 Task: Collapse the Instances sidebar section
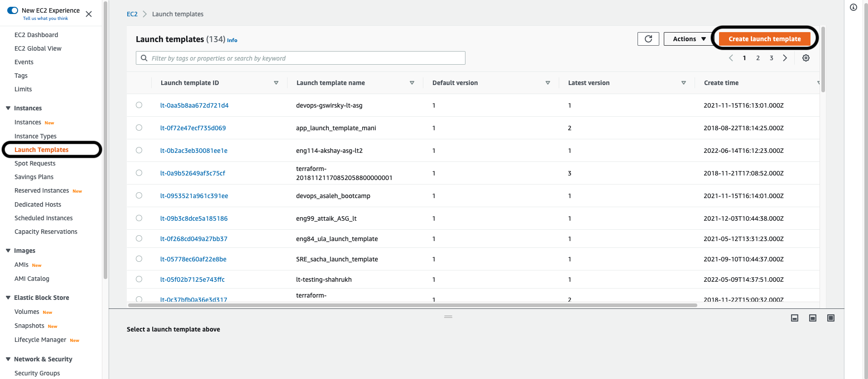(x=8, y=108)
